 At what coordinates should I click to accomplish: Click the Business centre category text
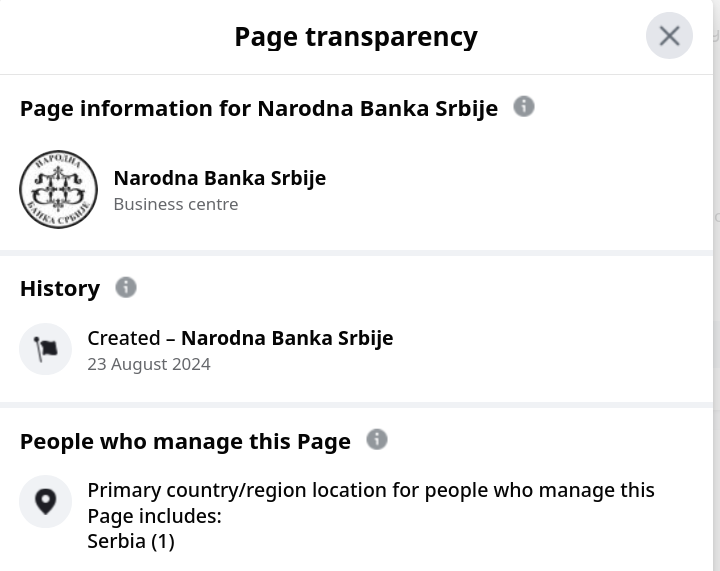(176, 204)
